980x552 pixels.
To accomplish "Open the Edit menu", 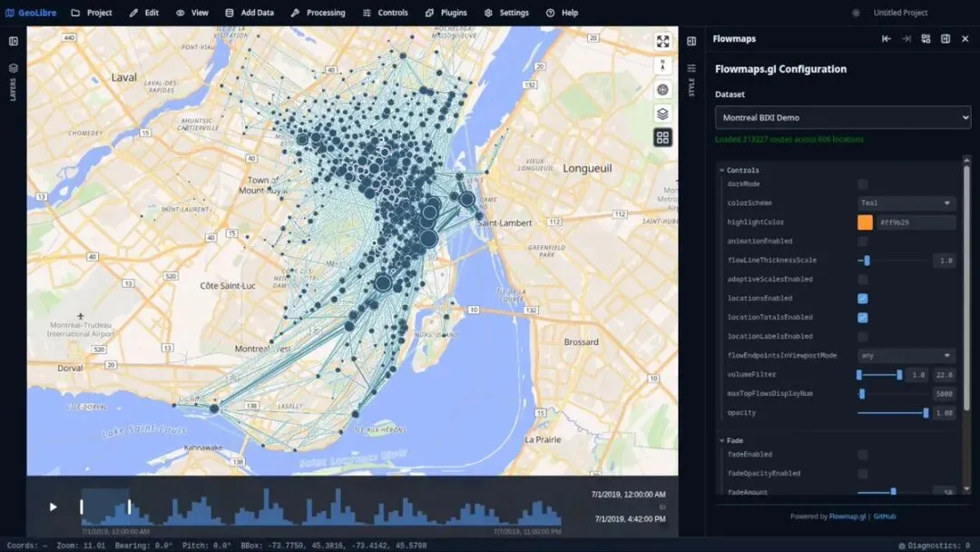I will [x=144, y=13].
